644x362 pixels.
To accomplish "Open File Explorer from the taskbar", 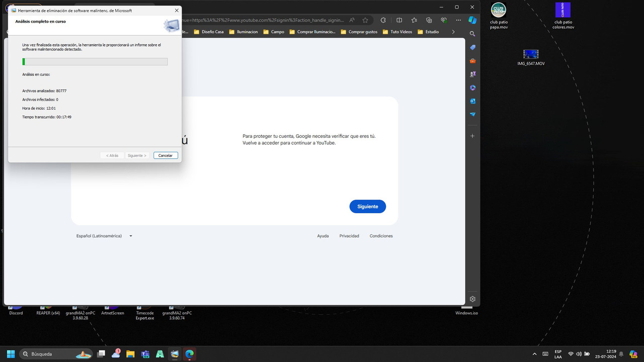I will [130, 354].
